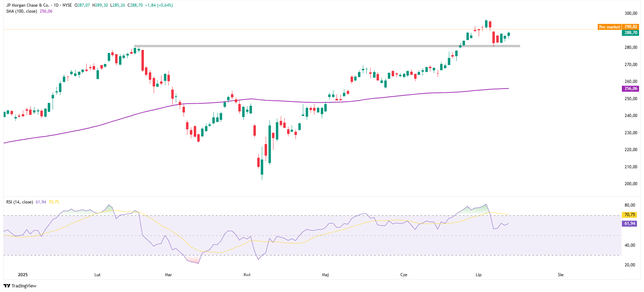Click the orange Pre market label
This screenshot has height=292, width=644.
pos(610,27)
